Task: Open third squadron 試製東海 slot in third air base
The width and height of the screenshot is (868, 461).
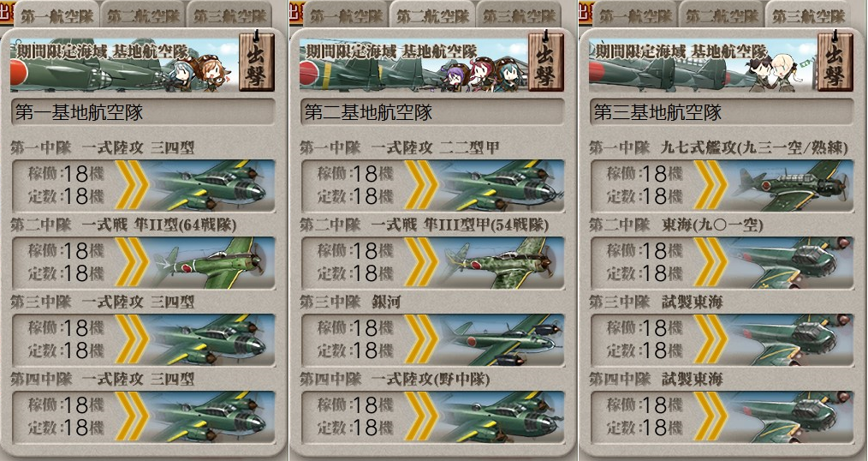Action: pos(722,339)
